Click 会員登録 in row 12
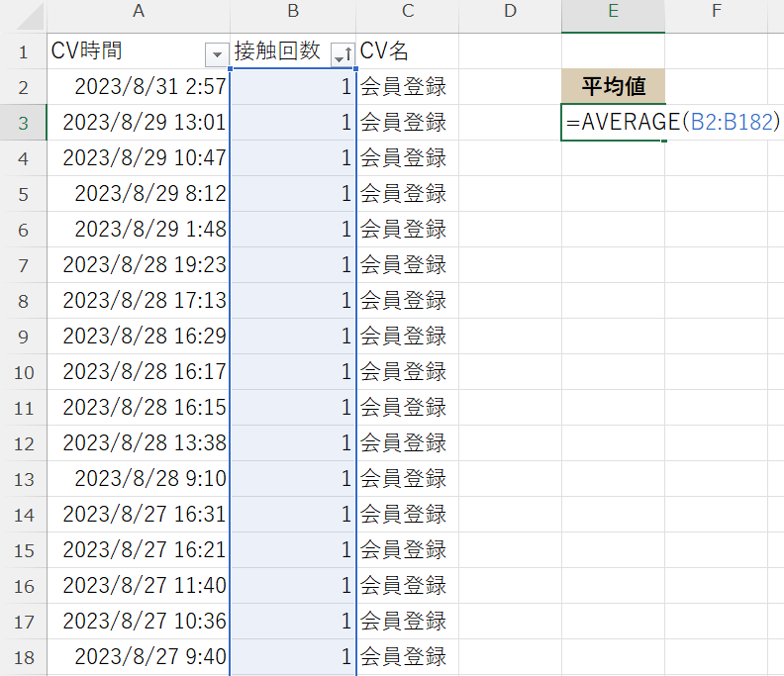Viewport: 784px width, 676px height. pyautogui.click(x=408, y=443)
